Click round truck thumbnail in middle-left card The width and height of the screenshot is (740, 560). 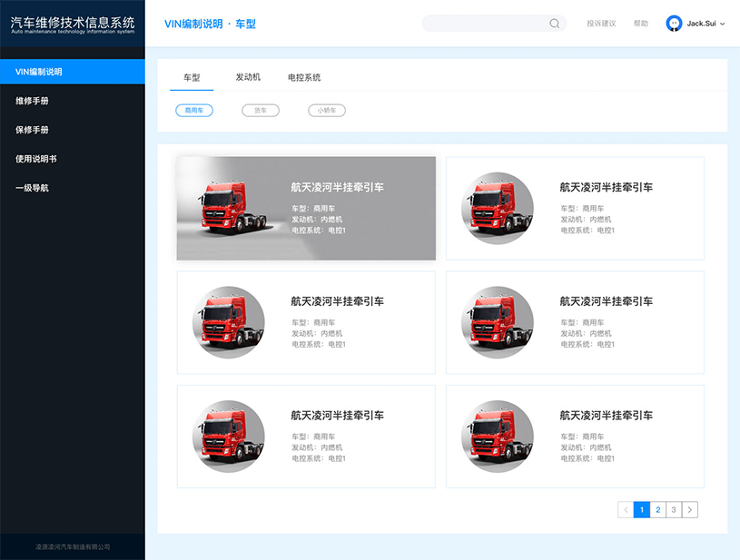pos(229,322)
